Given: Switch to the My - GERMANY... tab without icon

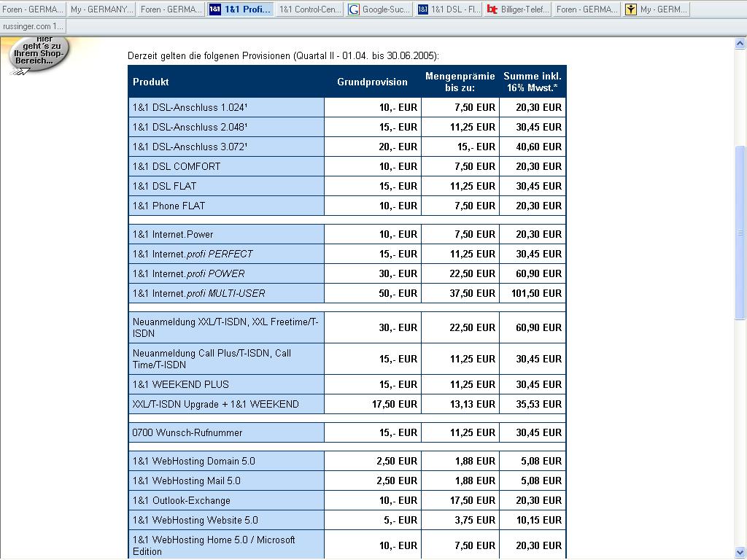Looking at the screenshot, I should [102, 9].
